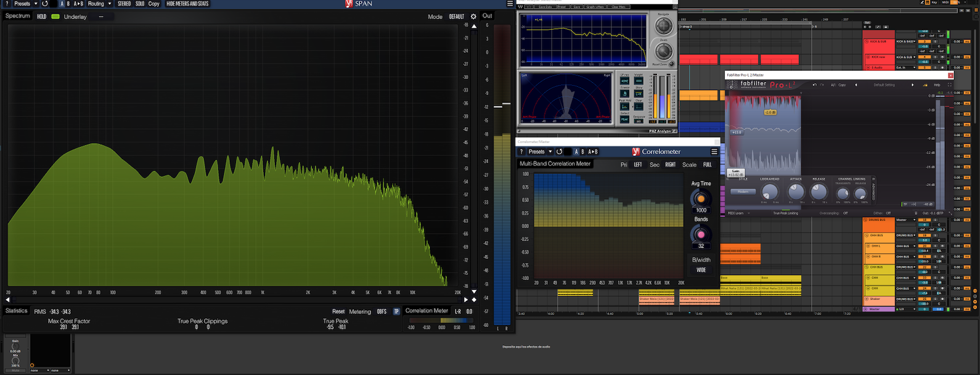
Task: Click PAZ Analyzer Freeze icon button
Action: point(624,93)
